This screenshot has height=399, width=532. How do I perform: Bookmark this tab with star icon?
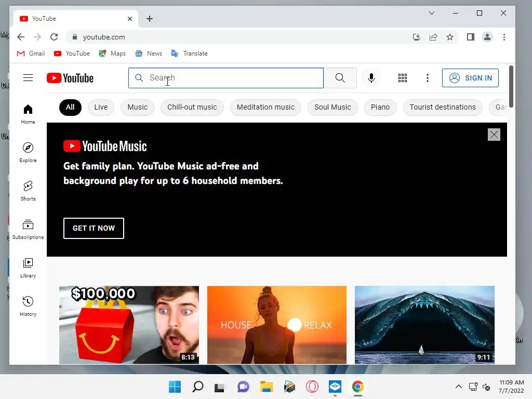click(x=450, y=37)
